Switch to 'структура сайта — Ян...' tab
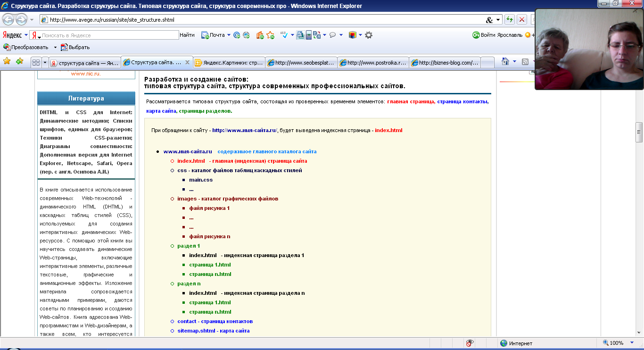Viewport: 644px width, 350px height. [x=85, y=63]
